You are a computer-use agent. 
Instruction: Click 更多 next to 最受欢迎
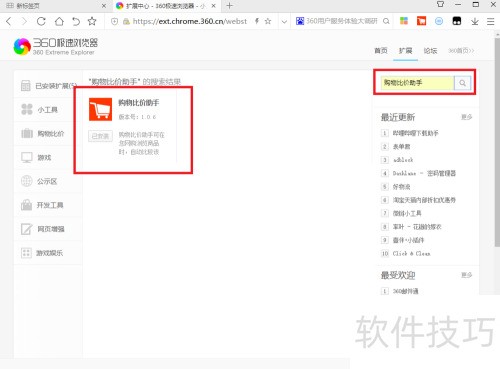[467, 275]
